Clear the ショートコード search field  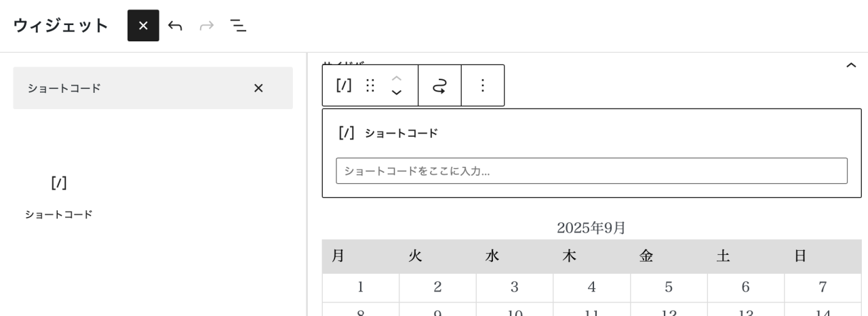point(258,88)
